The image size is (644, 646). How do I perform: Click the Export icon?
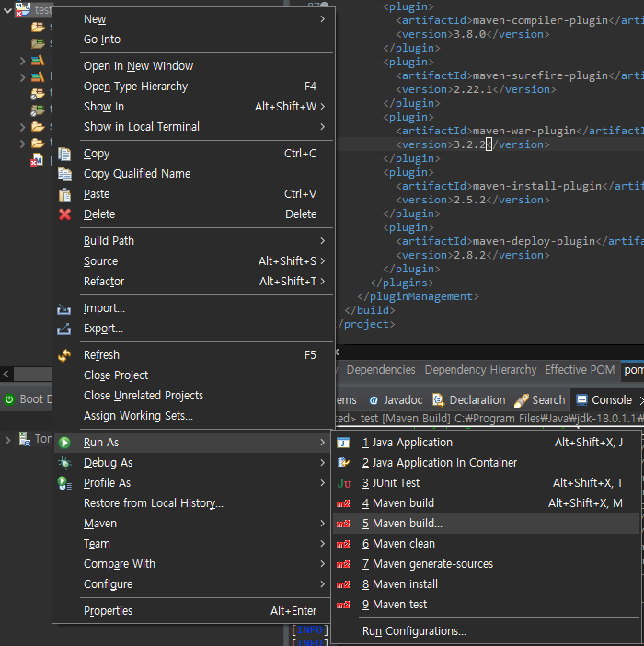63,329
